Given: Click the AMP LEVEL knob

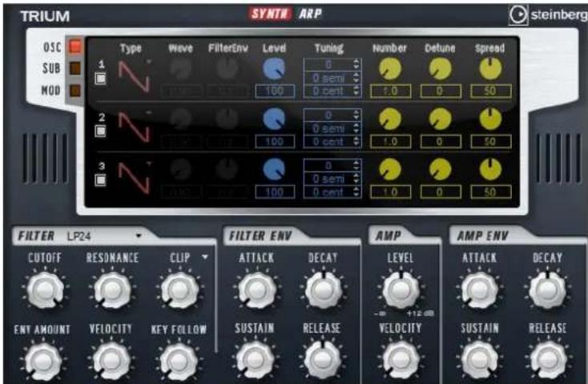Looking at the screenshot, I should [401, 289].
